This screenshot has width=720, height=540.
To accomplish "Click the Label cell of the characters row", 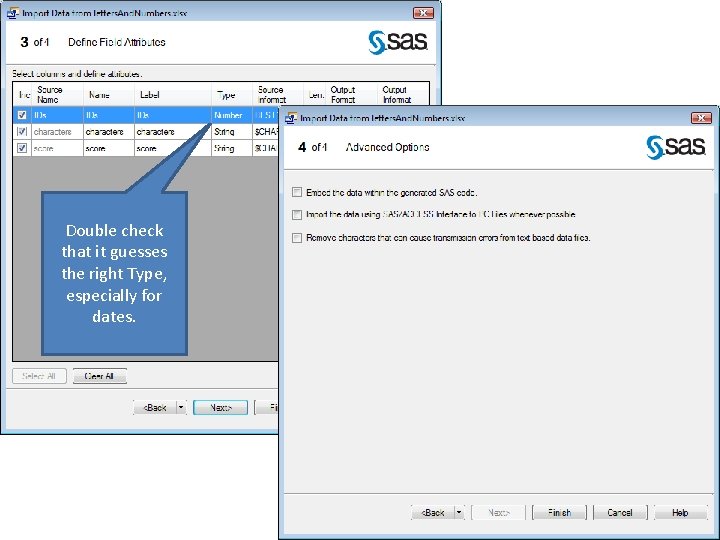I will (x=173, y=131).
